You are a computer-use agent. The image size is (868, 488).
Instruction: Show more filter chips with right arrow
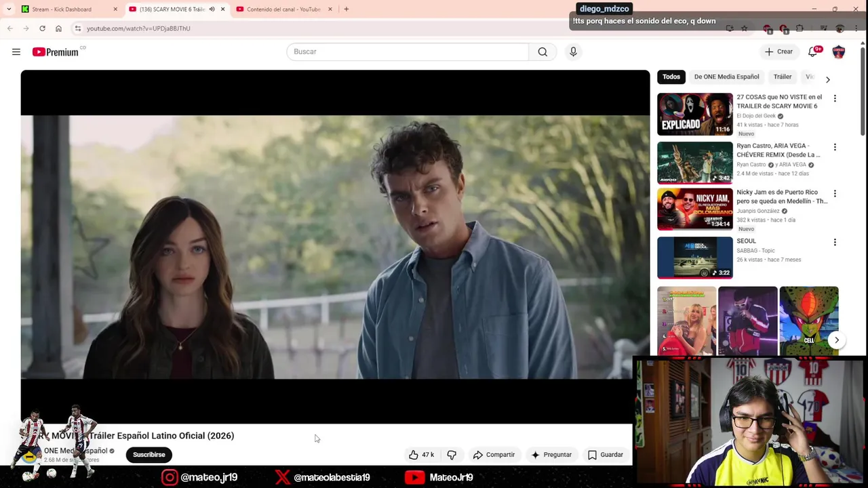click(x=827, y=79)
